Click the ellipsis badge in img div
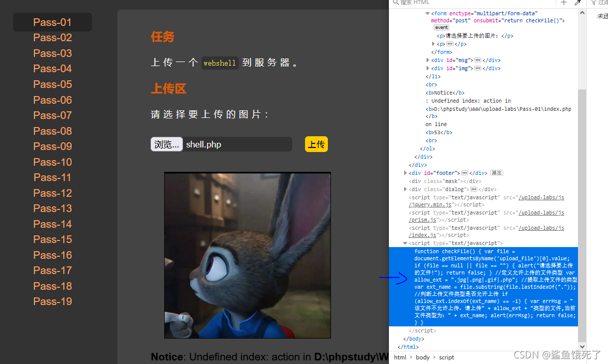The width and height of the screenshot is (608, 364). [x=478, y=68]
